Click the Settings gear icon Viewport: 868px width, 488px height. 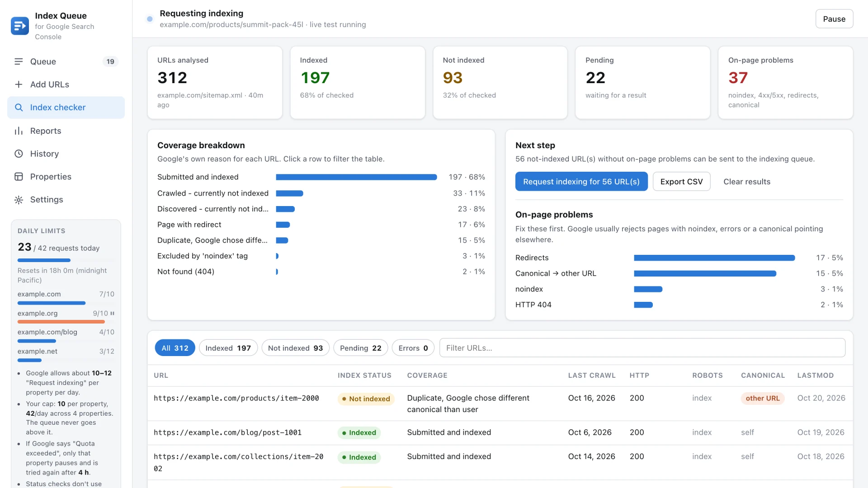19,200
